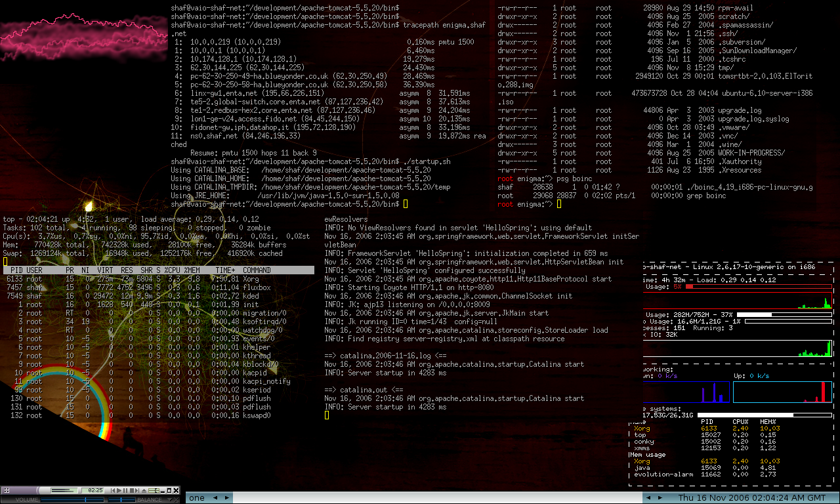Pause playback in the XMMS player
The height and width of the screenshot is (504, 840).
(x=125, y=490)
